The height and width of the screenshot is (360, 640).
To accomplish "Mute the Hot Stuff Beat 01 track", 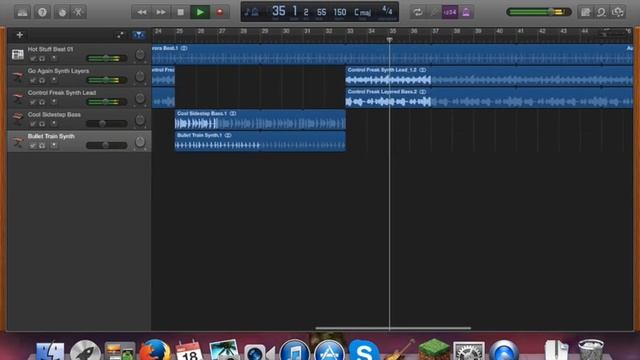I will [33, 58].
